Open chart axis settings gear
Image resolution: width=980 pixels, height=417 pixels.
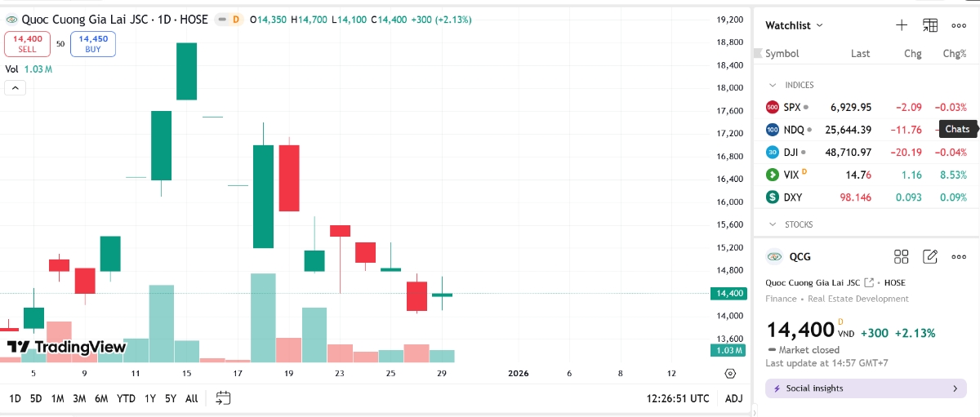tap(730, 374)
